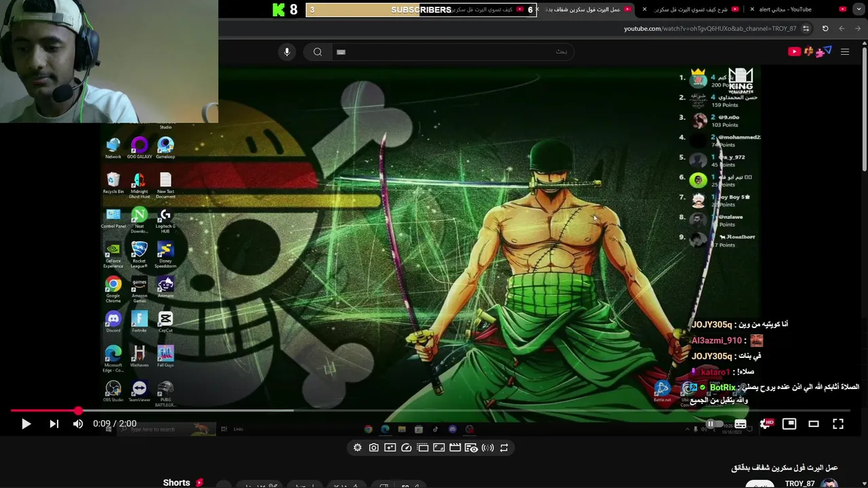
Task: Open site settings icon in address bar
Action: 806,28
